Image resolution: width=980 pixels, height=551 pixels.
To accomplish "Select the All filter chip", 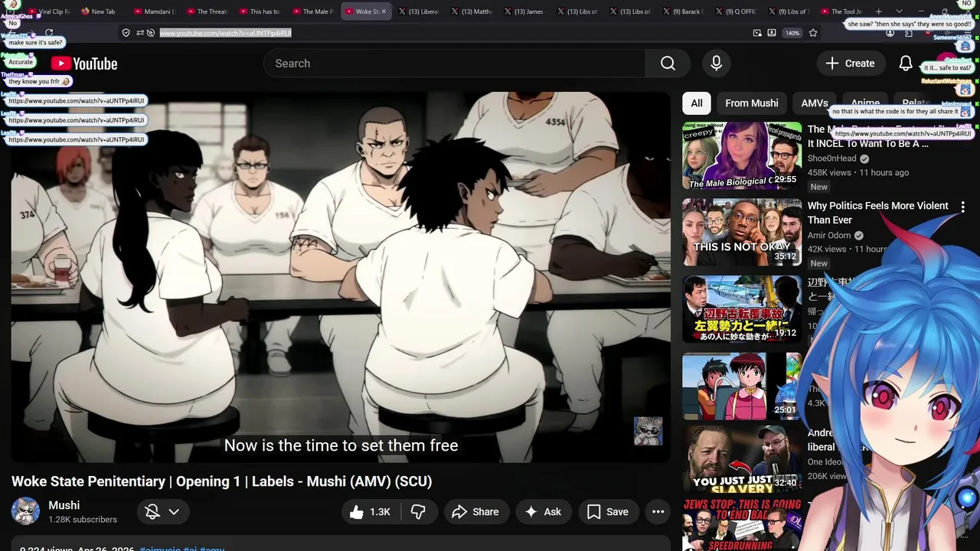I will (x=697, y=103).
